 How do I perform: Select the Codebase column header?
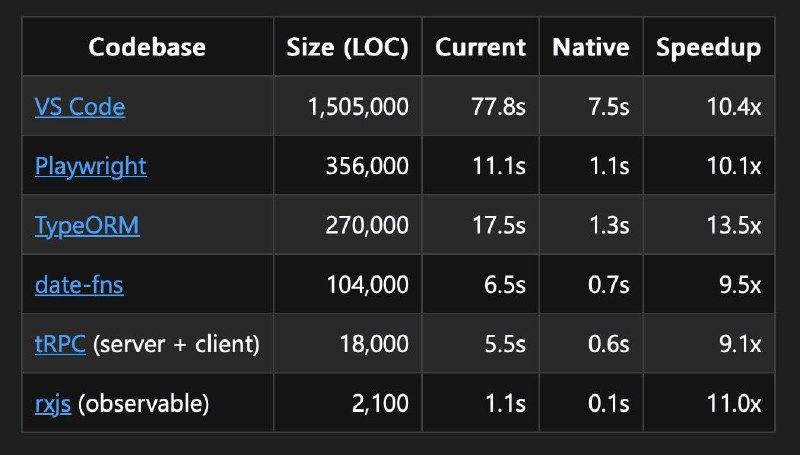(x=147, y=47)
